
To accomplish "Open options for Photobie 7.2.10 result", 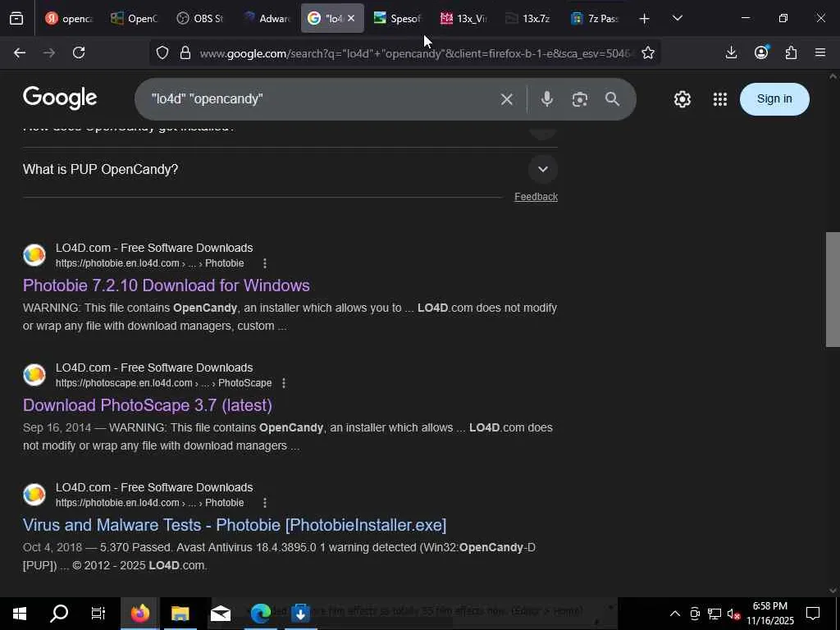I will (265, 263).
